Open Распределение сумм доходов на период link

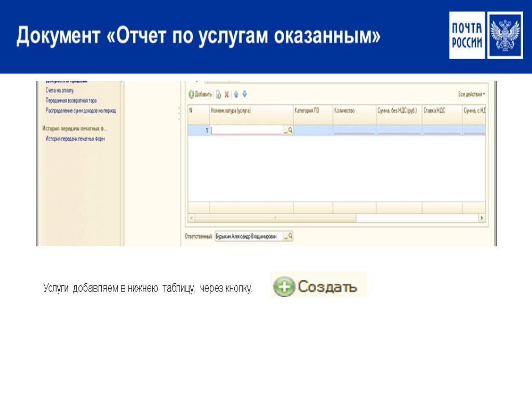81,111
